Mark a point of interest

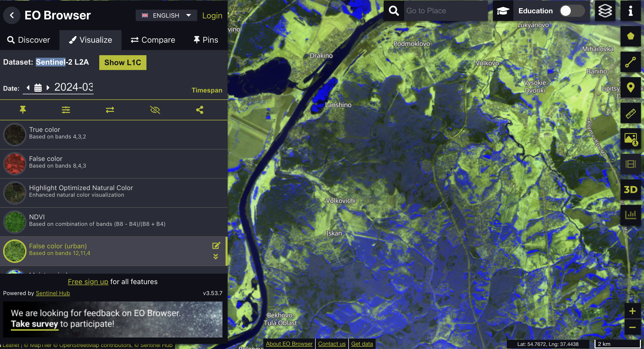point(630,87)
